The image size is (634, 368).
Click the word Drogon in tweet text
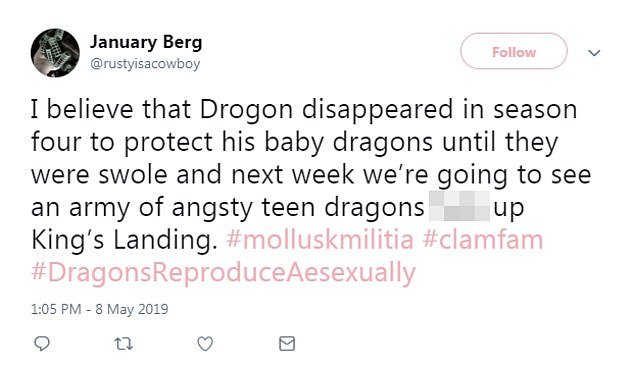246,109
